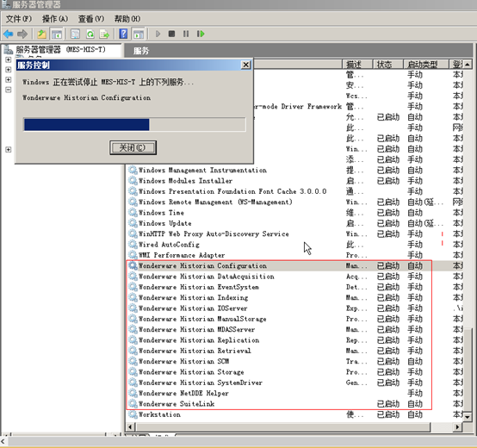Open the 文件(F) menu
This screenshot has height=448, width=477.
point(19,19)
